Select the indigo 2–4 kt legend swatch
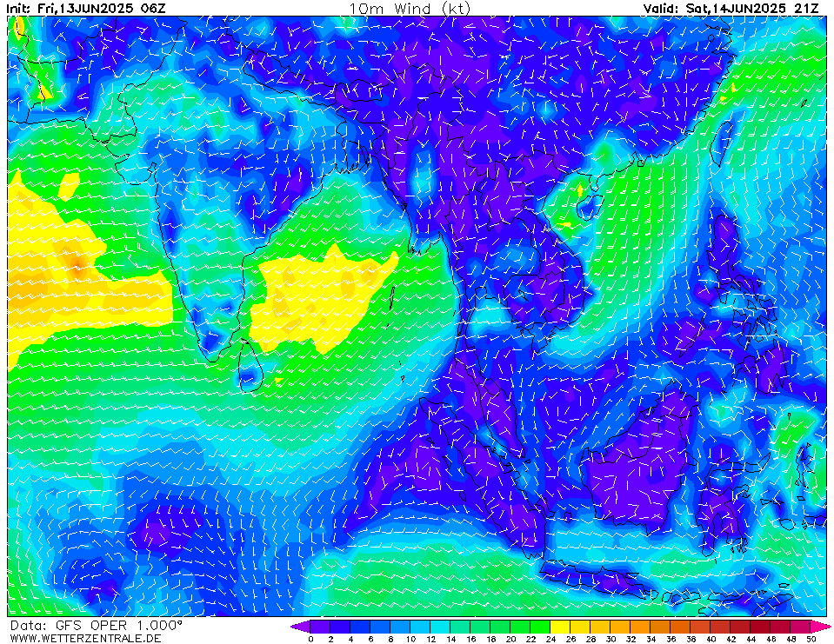Viewport: 834px width, 644px height. click(340, 627)
